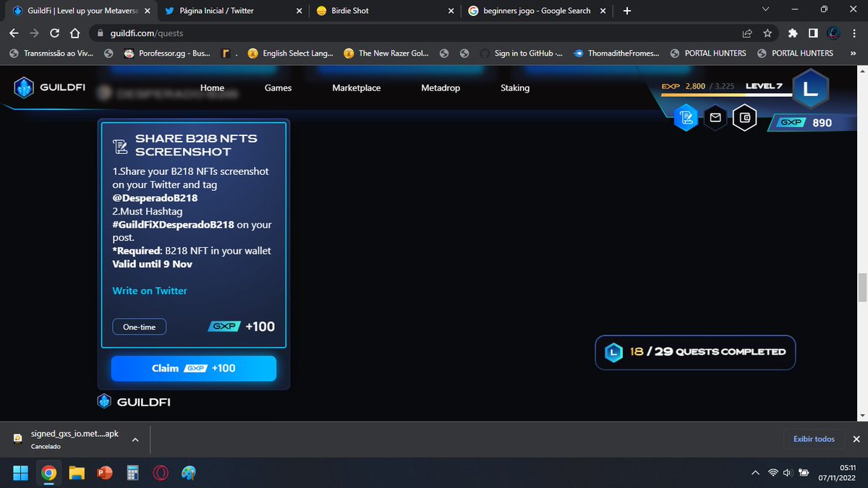This screenshot has width=868, height=488.
Task: Open the Games menu item
Action: tap(278, 87)
